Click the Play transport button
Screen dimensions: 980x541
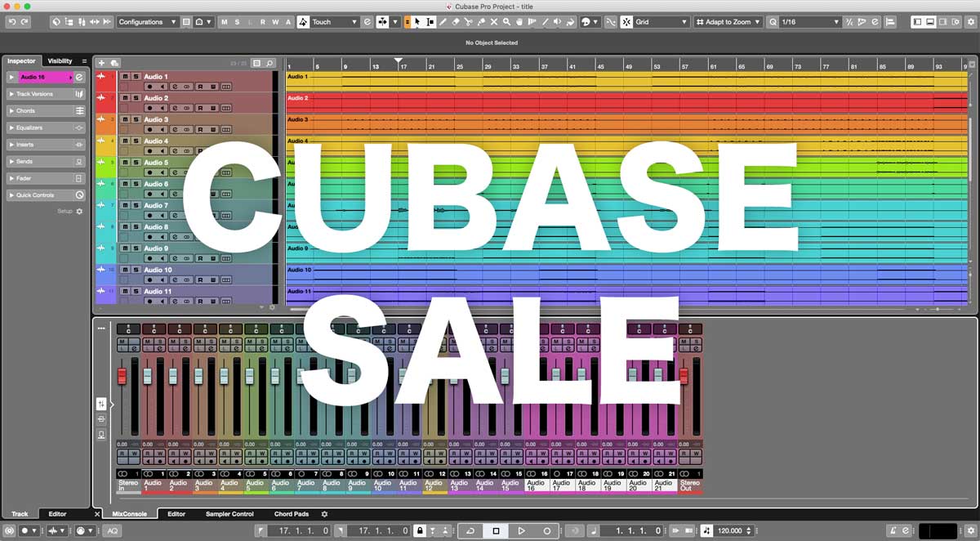[x=521, y=530]
